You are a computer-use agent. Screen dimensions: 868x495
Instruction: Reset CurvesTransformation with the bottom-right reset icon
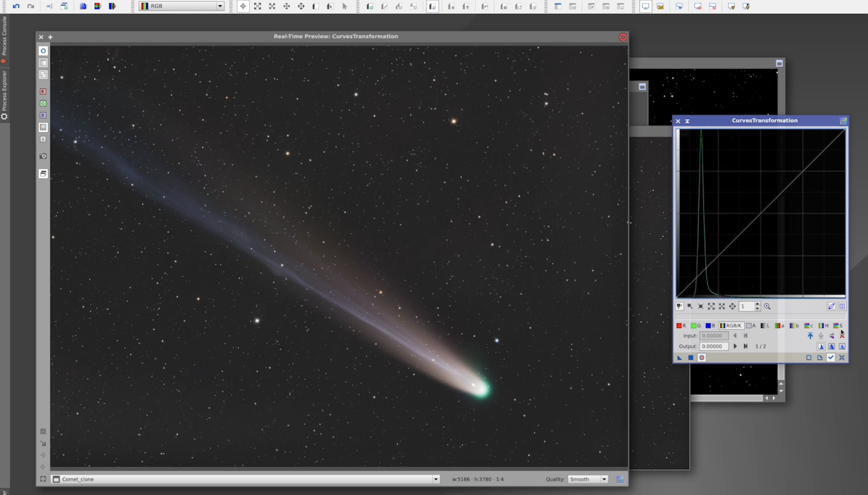[x=842, y=358]
